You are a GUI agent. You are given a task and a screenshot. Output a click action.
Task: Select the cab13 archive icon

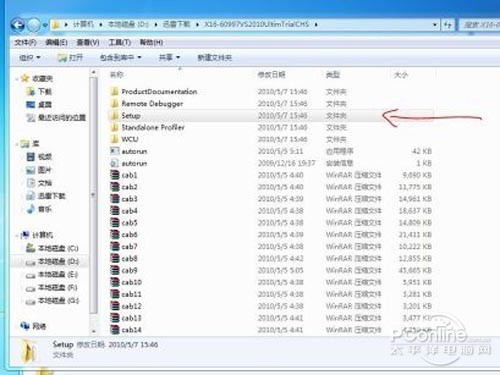pyautogui.click(x=114, y=318)
